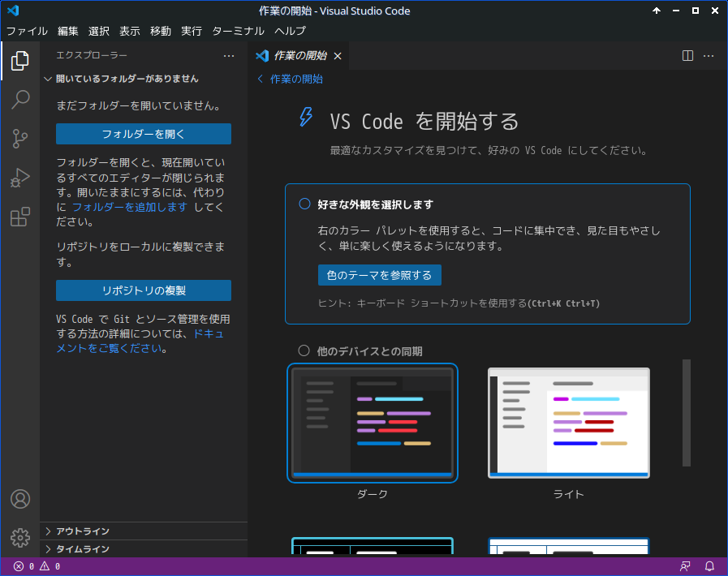Open notifications bell in status bar
This screenshot has width=728, height=576.
(x=709, y=566)
